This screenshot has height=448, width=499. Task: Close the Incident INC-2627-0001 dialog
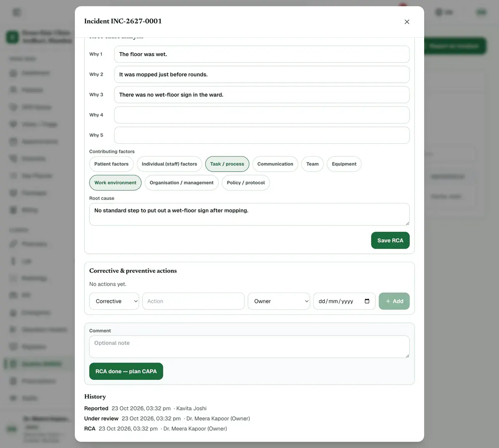407,22
